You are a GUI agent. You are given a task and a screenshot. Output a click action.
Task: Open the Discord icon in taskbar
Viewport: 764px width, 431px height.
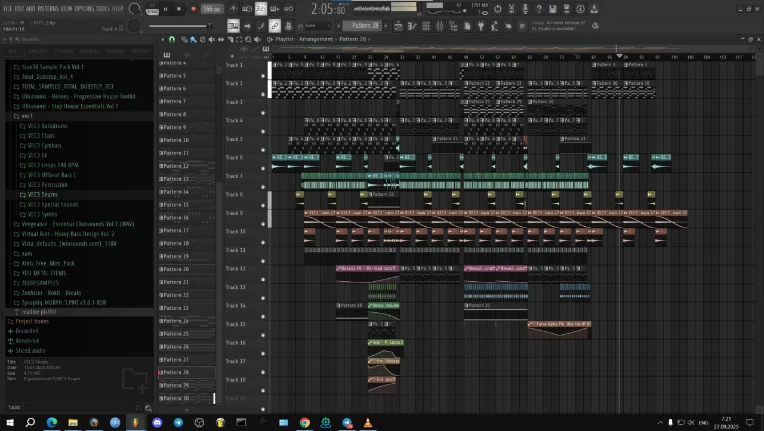tap(157, 423)
